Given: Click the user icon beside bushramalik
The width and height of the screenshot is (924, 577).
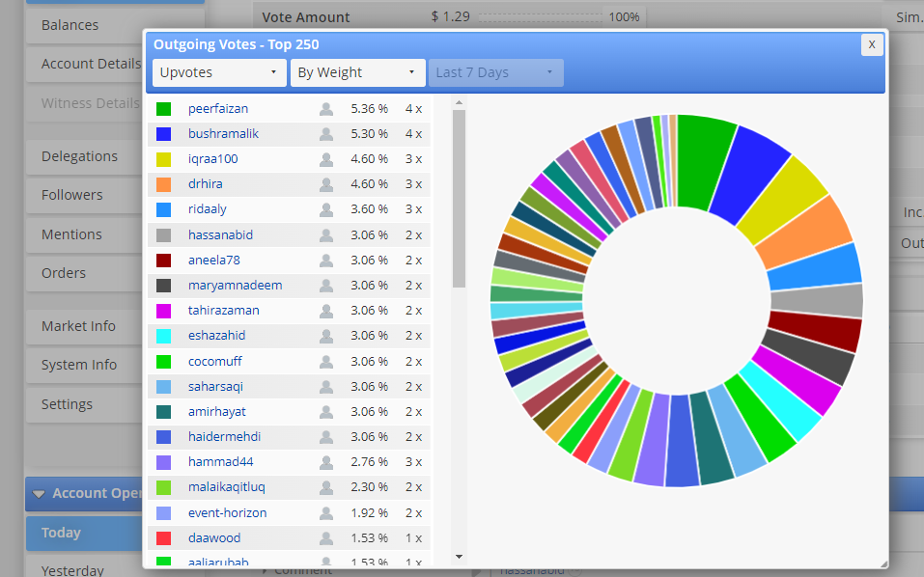Looking at the screenshot, I should point(326,134).
